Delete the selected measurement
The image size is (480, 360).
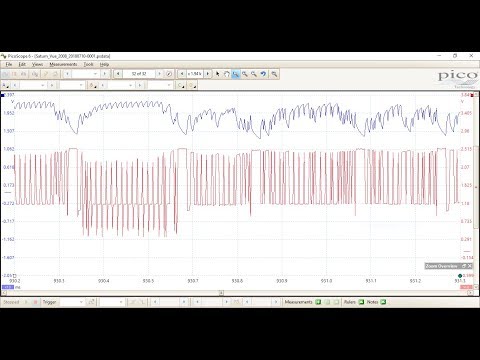[x=336, y=302]
